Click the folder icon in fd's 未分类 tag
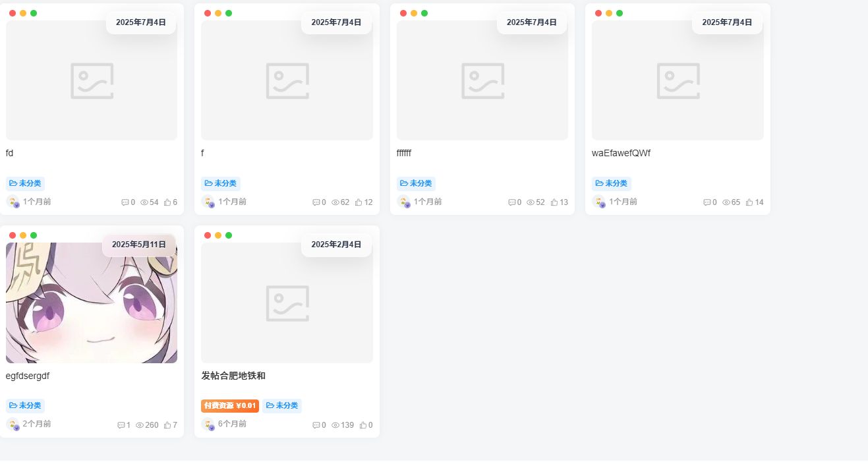868x470 pixels. [12, 183]
